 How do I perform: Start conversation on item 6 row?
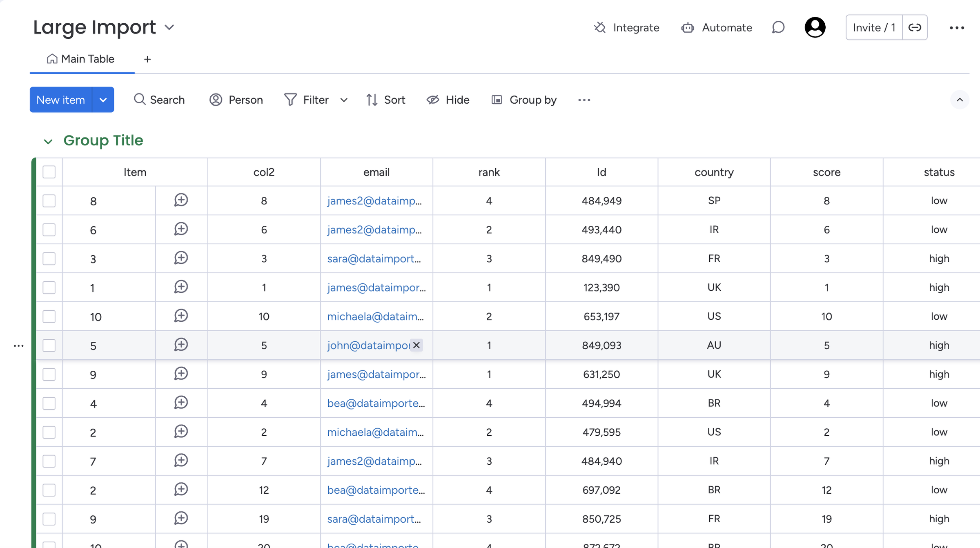(181, 229)
